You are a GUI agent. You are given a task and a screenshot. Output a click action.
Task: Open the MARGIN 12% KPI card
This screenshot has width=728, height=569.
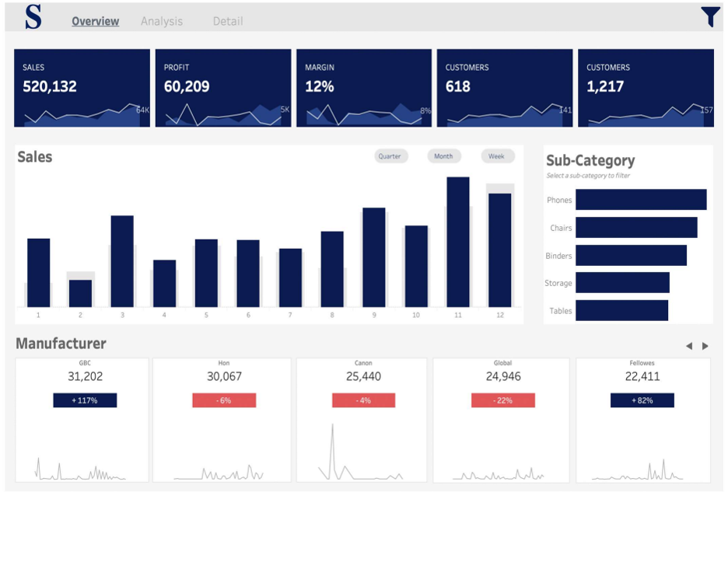363,88
